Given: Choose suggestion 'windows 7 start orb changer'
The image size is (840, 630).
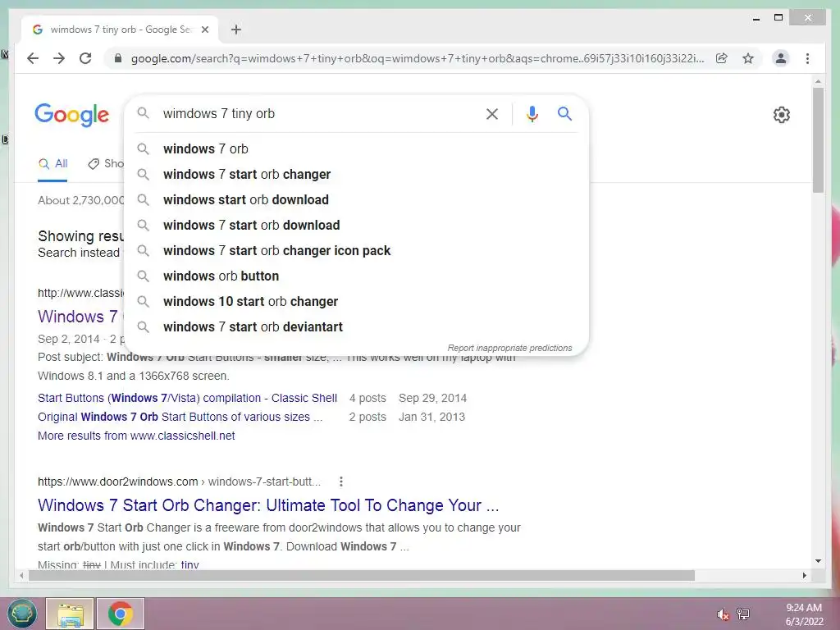Looking at the screenshot, I should [356, 174].
